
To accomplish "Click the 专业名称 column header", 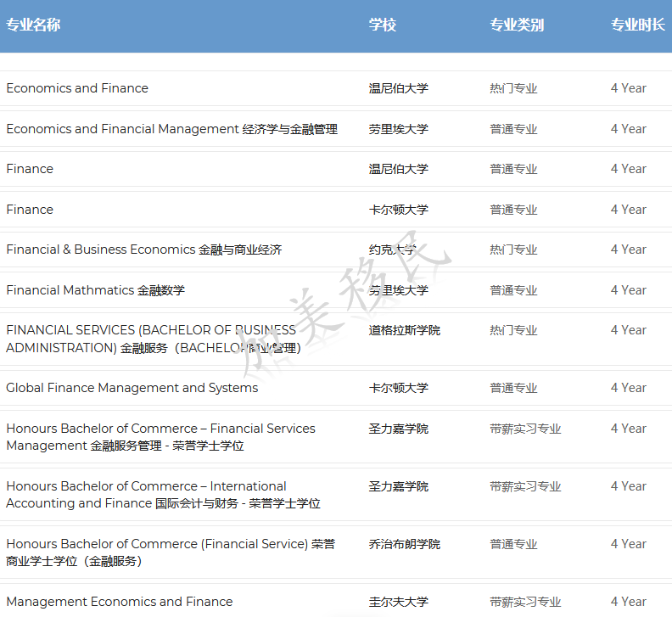I will [x=33, y=25].
